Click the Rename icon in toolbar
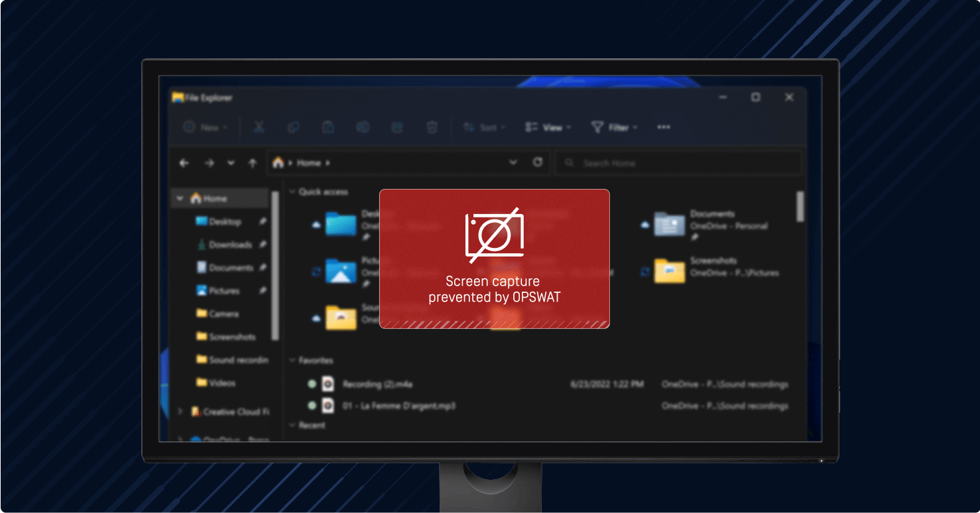980x513 pixels. (x=362, y=127)
